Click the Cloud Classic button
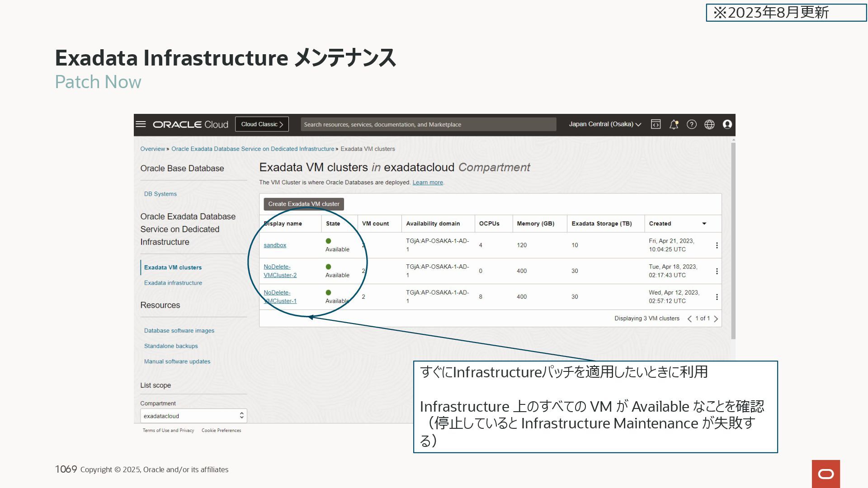The image size is (868, 488). (x=262, y=124)
